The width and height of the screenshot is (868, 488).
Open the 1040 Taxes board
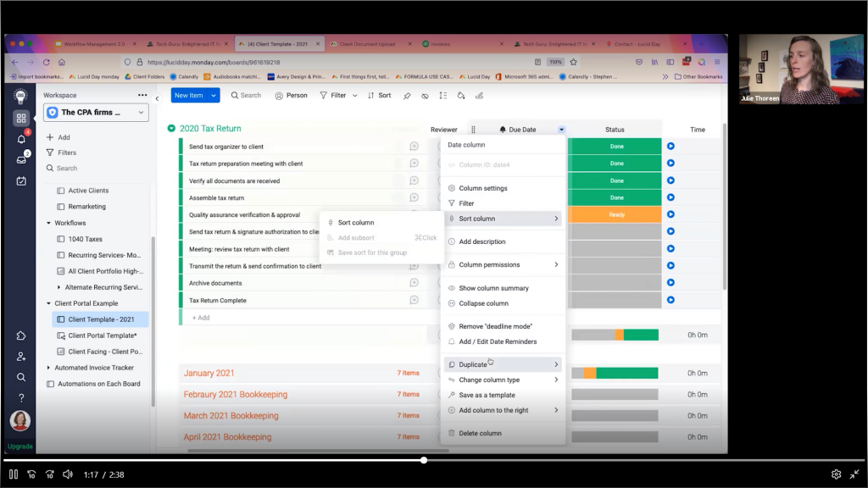tap(85, 239)
